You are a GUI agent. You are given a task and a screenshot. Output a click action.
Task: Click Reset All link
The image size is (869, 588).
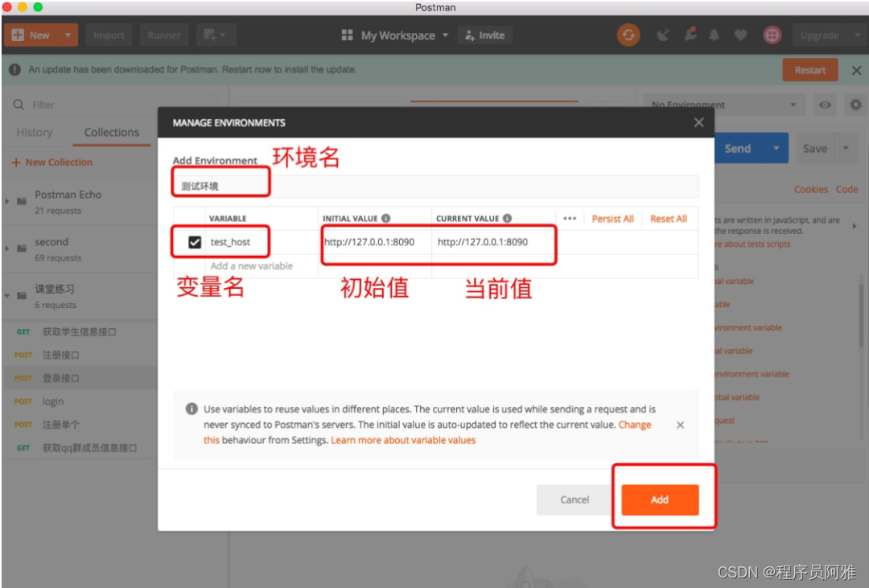[x=669, y=219]
